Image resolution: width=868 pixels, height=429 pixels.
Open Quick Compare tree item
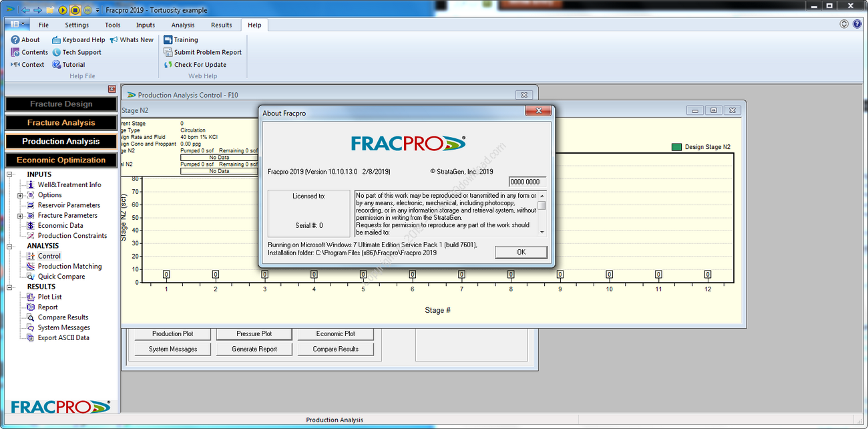61,277
